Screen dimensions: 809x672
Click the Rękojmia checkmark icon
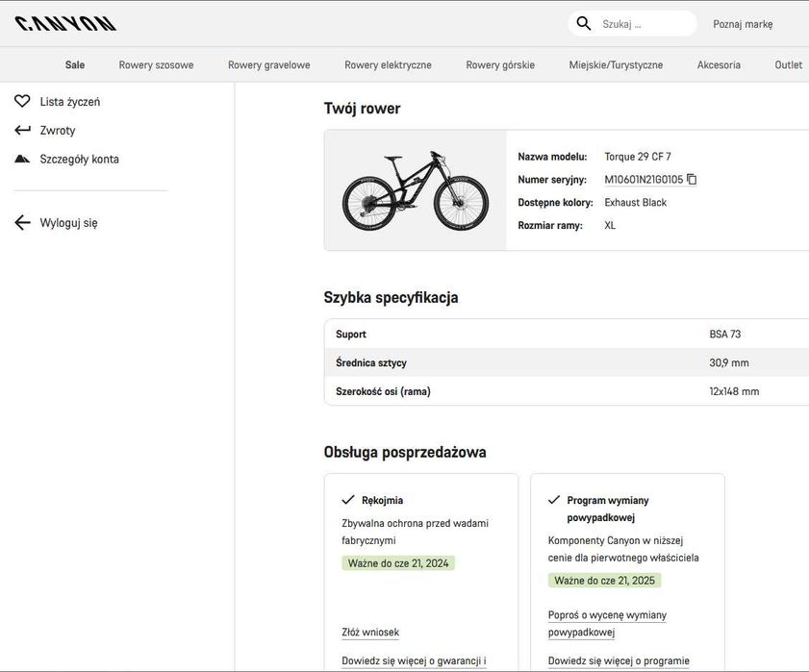[348, 500]
